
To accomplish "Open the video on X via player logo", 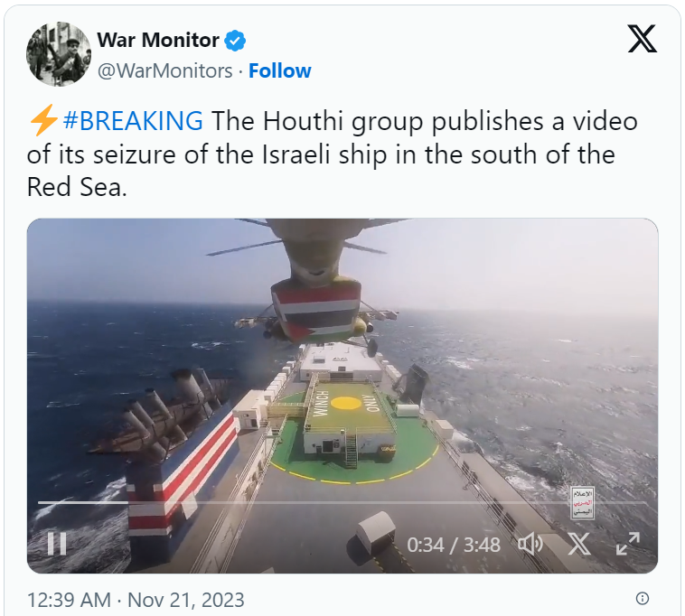I will tap(579, 544).
